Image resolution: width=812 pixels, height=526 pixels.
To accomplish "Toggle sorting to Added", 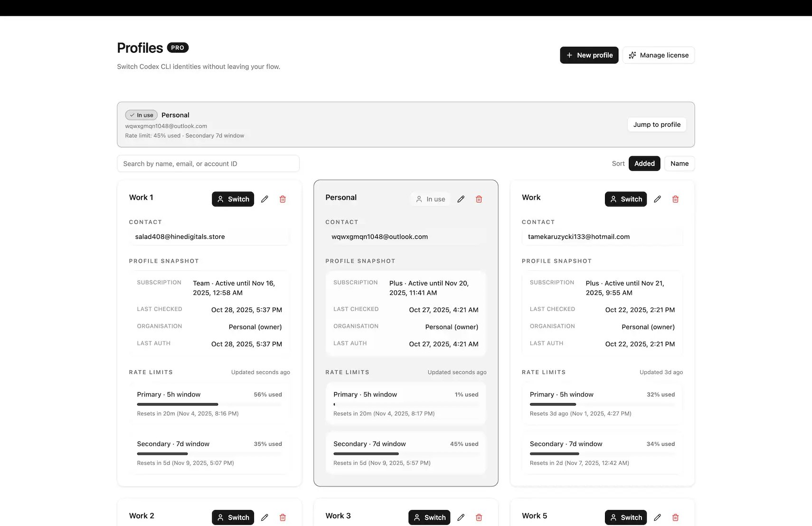I will [x=644, y=163].
